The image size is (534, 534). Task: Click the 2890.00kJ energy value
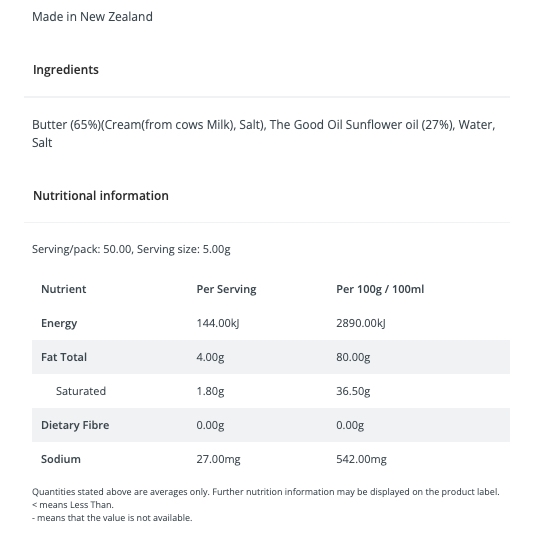tap(361, 323)
